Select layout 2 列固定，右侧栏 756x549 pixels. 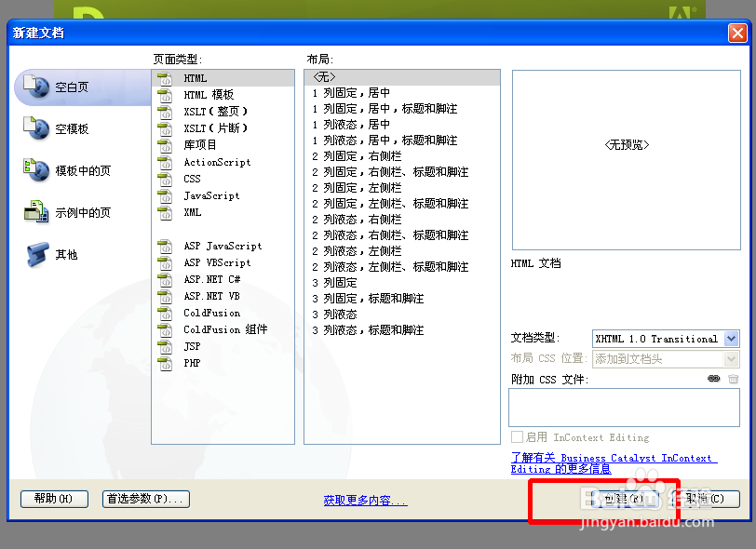pyautogui.click(x=402, y=156)
